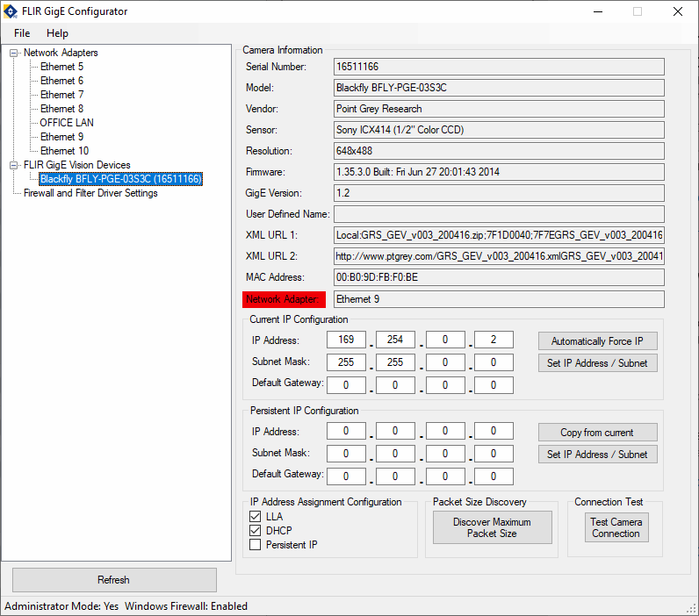Click the Serial Number field
The height and width of the screenshot is (616, 699).
[x=499, y=67]
